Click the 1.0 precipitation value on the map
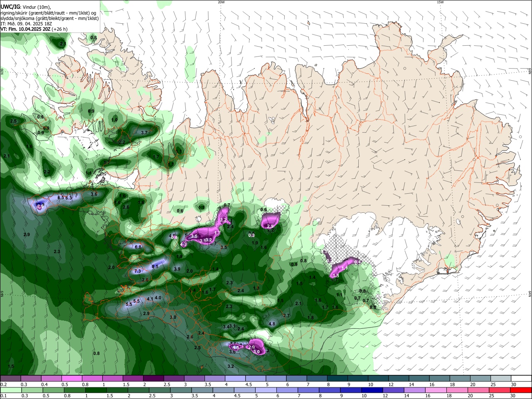The height and width of the screenshot is (399, 532). tap(115, 120)
